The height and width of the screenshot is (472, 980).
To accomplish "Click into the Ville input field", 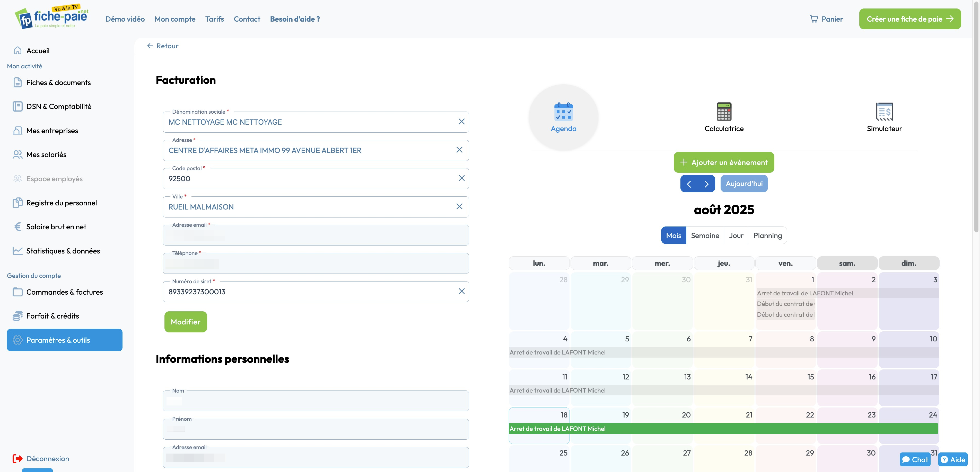I will pos(308,207).
